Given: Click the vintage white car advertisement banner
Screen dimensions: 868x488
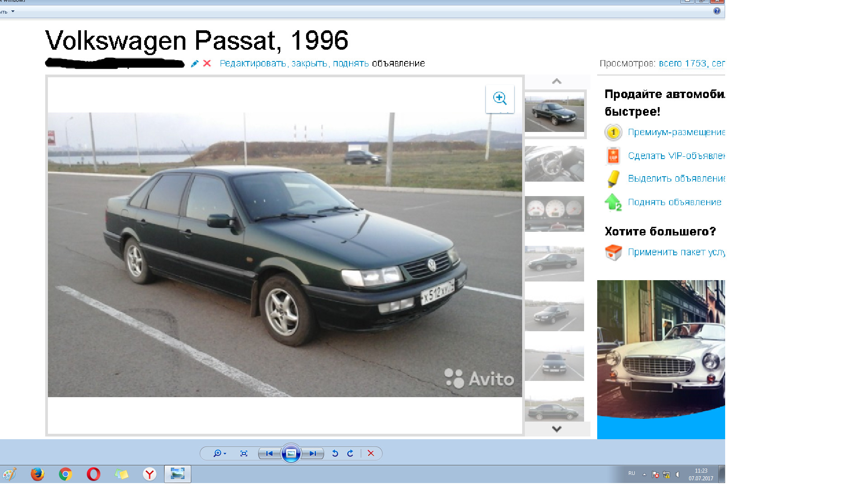Looking at the screenshot, I should 661,359.
